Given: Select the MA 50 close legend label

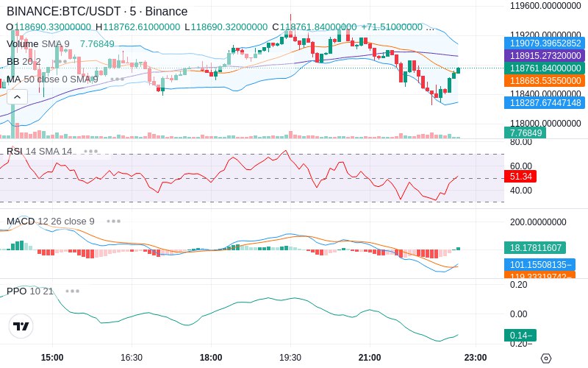Looking at the screenshot, I should click(52, 79).
